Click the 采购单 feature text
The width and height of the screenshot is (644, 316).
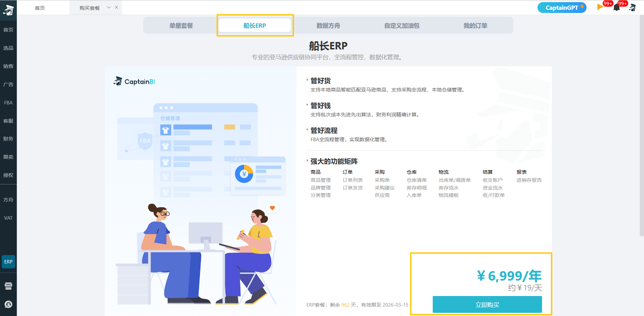[x=382, y=180]
